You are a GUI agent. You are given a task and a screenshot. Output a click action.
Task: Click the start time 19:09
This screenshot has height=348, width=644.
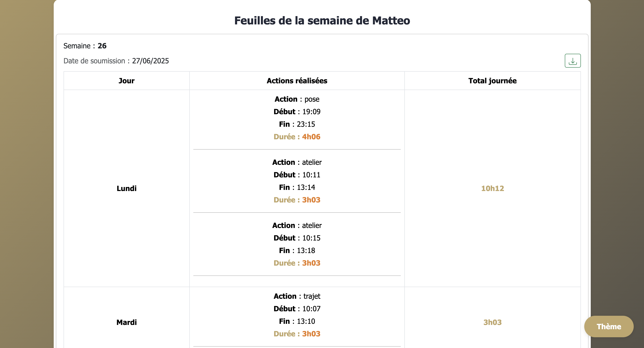(311, 112)
